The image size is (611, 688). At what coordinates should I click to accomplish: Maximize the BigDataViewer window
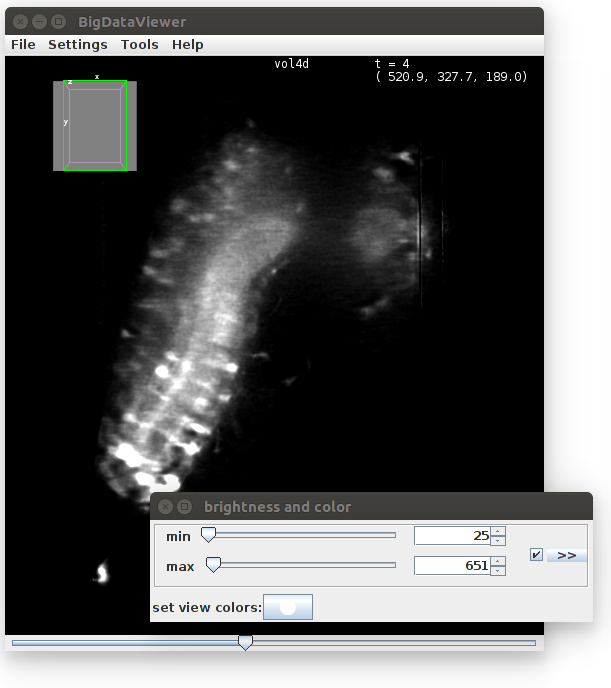tap(58, 21)
